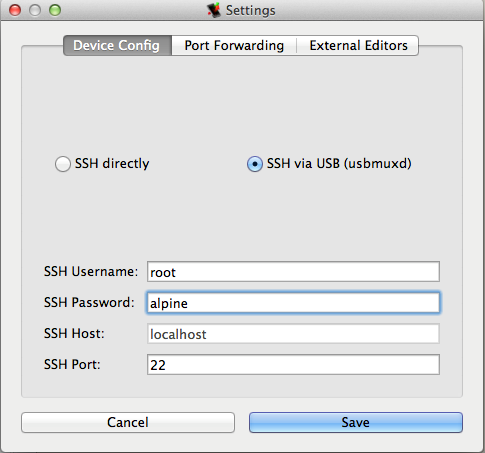
Task: Open the Port Forwarding tab
Action: [234, 45]
